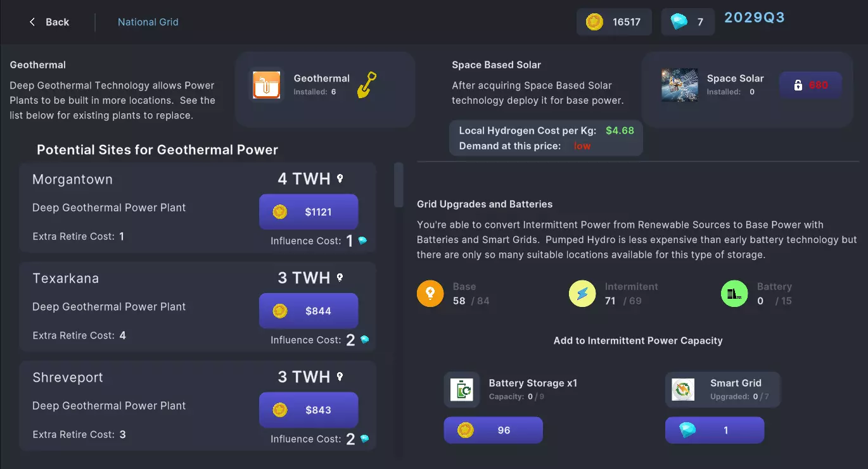Screen dimensions: 868x469
Task: Click the Space Solar satellite thumbnail
Action: pyautogui.click(x=679, y=85)
